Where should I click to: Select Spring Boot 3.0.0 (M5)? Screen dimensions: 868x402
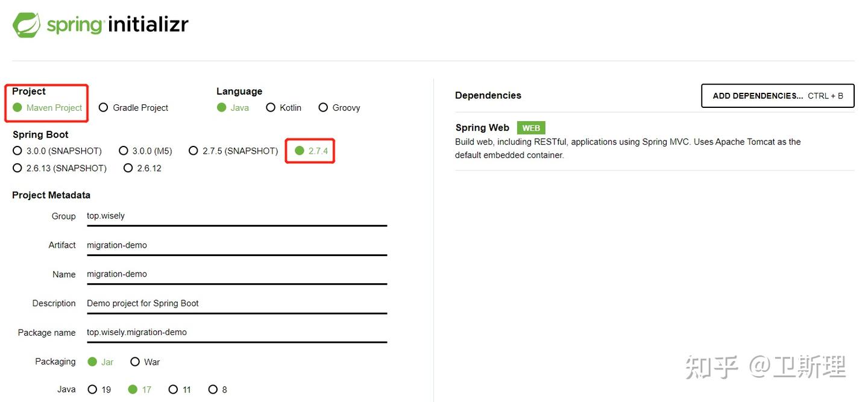click(124, 151)
